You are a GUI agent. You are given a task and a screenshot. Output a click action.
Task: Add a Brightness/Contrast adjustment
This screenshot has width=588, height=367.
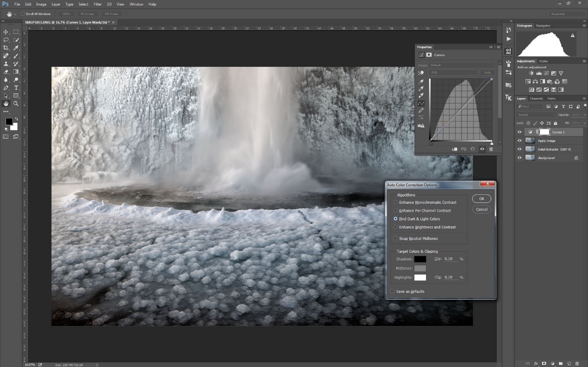(531, 73)
